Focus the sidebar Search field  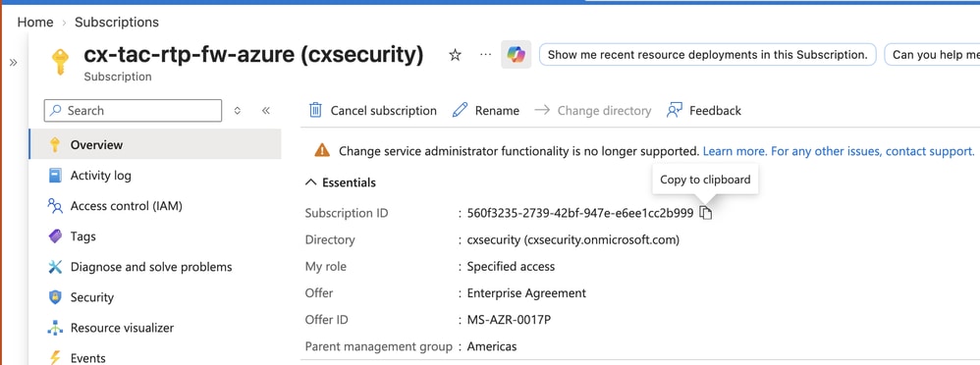[x=134, y=111]
